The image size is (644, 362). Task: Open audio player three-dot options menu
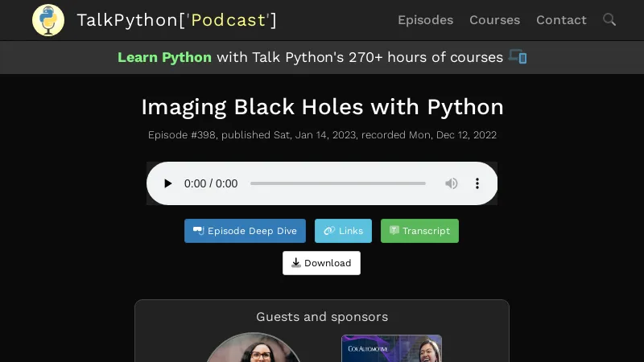pyautogui.click(x=477, y=183)
